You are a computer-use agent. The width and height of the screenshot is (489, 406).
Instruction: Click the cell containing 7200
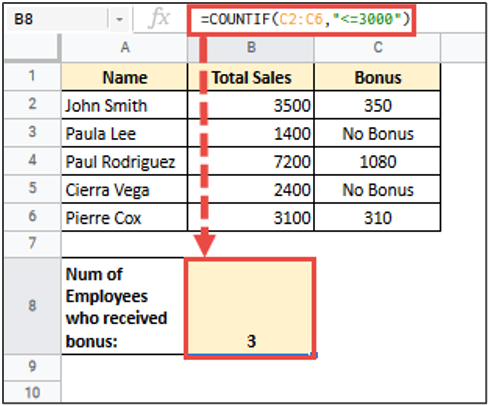[251, 161]
